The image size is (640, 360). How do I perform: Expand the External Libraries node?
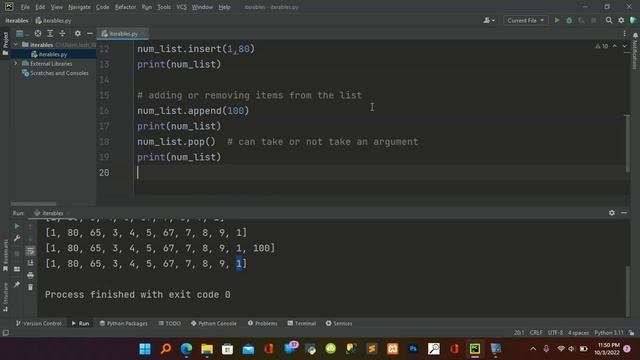tap(16, 64)
